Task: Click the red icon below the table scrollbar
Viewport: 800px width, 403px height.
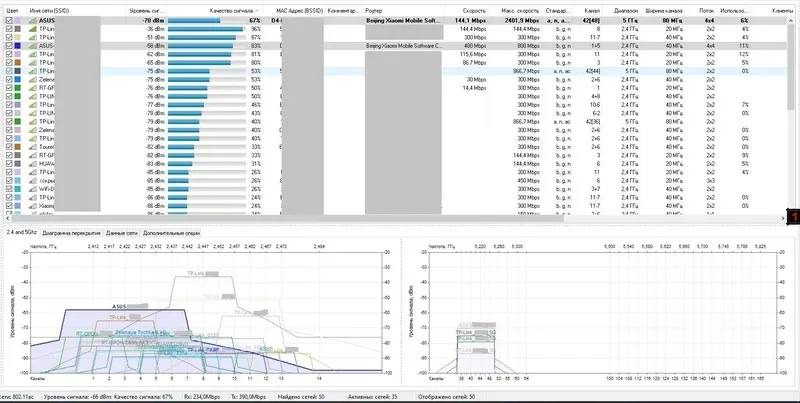Action: coord(791,216)
